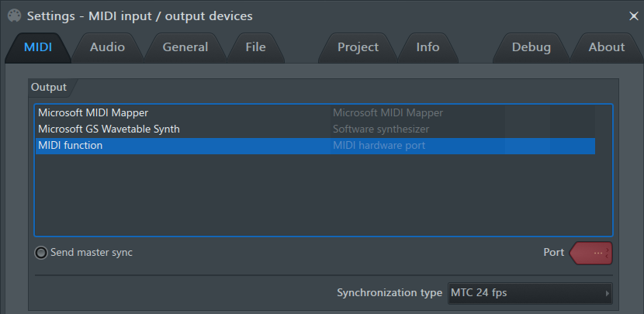Switch to the Audio tab

(107, 47)
